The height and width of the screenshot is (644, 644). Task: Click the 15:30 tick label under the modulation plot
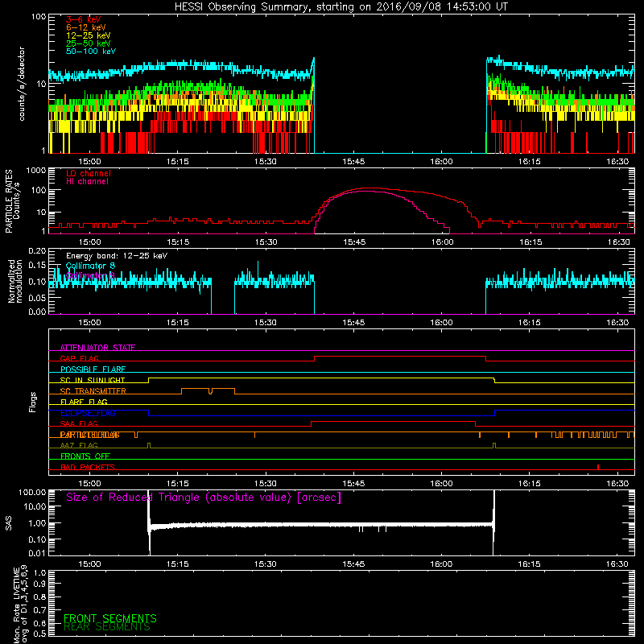coord(266,323)
